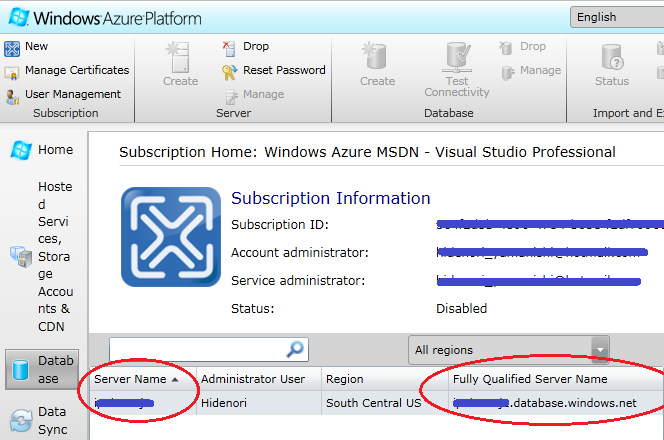
Task: Click the Server Create icon
Action: click(x=180, y=57)
